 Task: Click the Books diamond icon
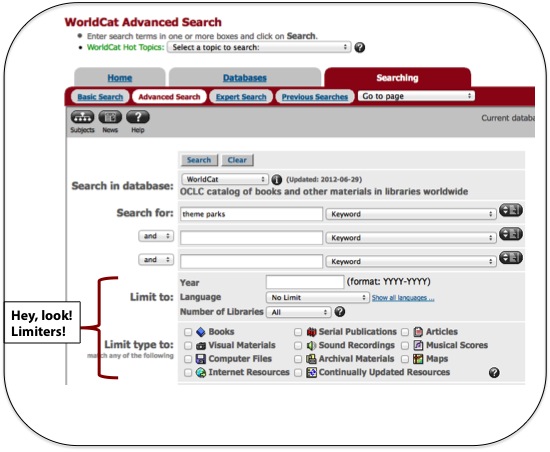pyautogui.click(x=201, y=332)
